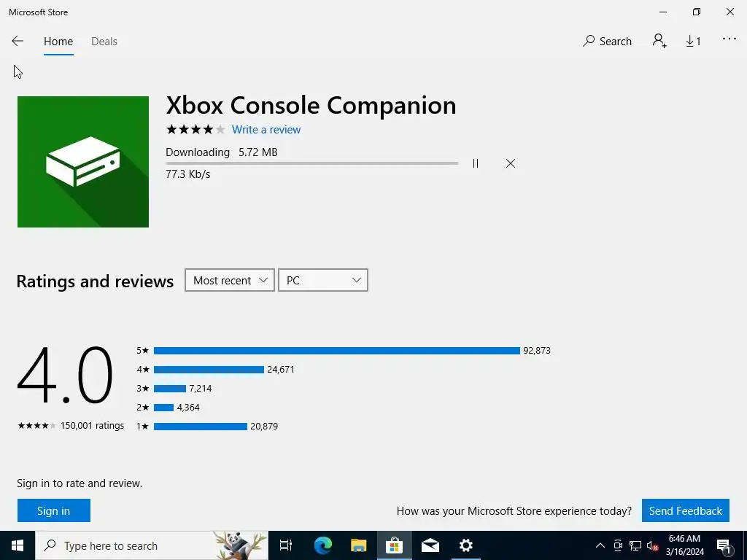The width and height of the screenshot is (747, 560).
Task: Click the taskbar search box
Action: coord(152,545)
